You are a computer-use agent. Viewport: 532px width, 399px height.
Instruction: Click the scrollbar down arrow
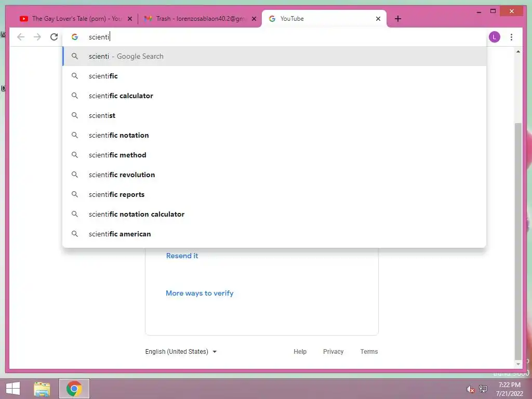point(518,364)
